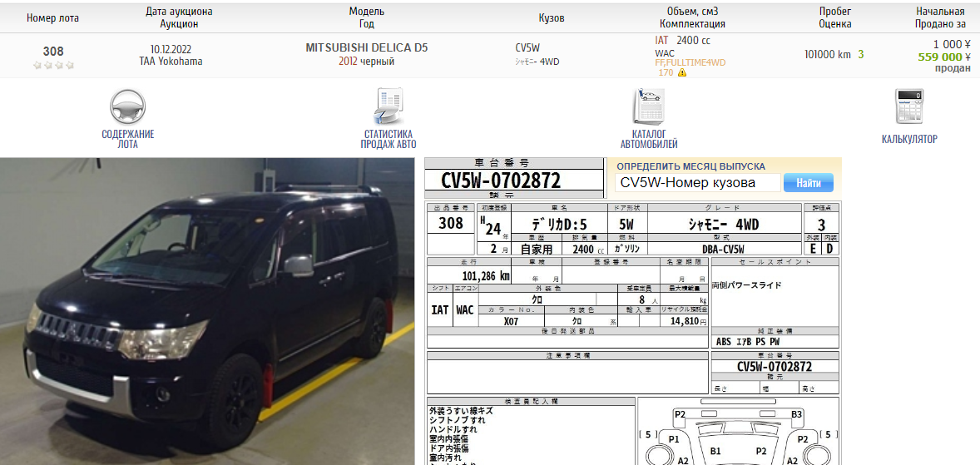980x465 pixels.
Task: Click the CV5W body code in the table row
Action: coord(527,47)
